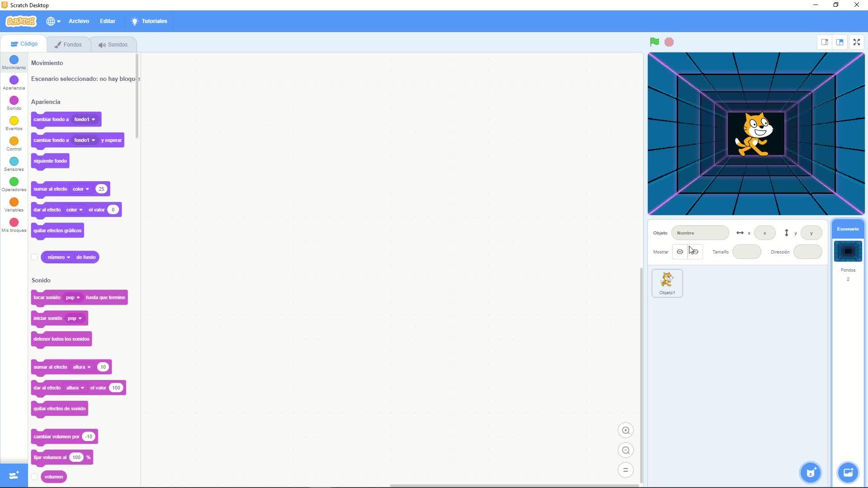
Task: Click the green flag to start
Action: pyautogui.click(x=654, y=42)
